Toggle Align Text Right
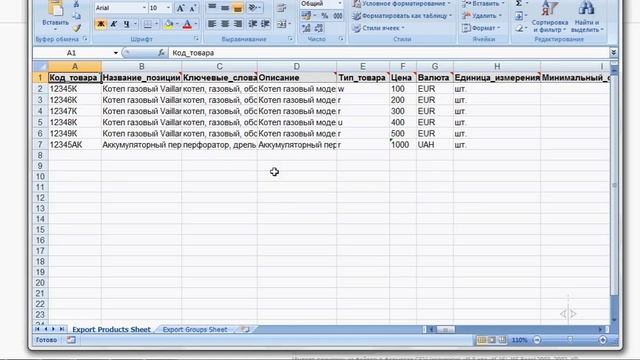Screen dimensions: 640x360 click(x=238, y=24)
